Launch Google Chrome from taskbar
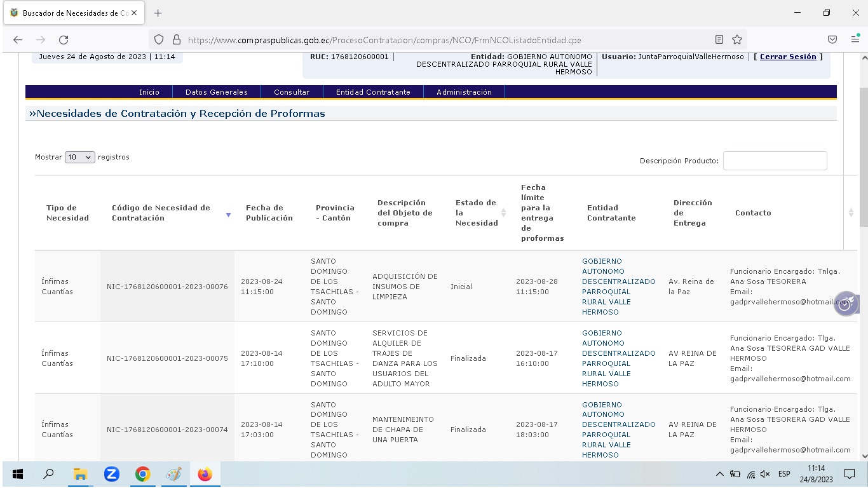This screenshot has height=488, width=868. [x=143, y=474]
